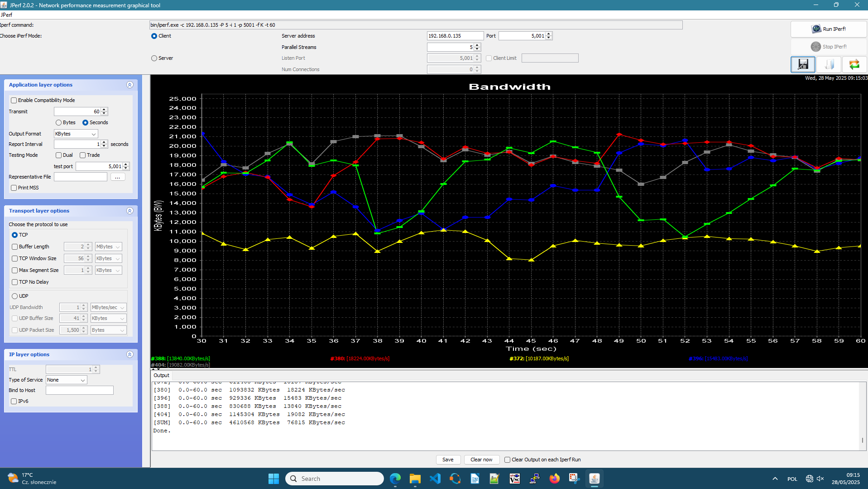Open the Type of Service dropdown

pos(66,380)
